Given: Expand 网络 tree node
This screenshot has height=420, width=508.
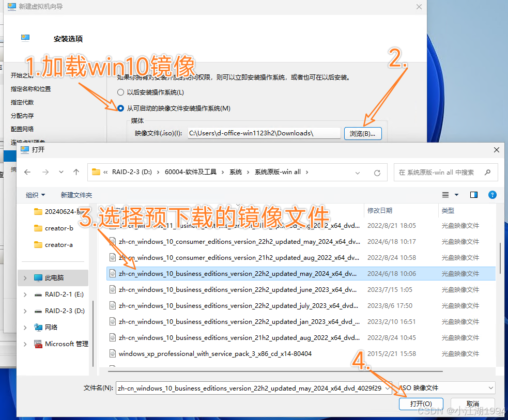Looking at the screenshot, I should coord(25,328).
